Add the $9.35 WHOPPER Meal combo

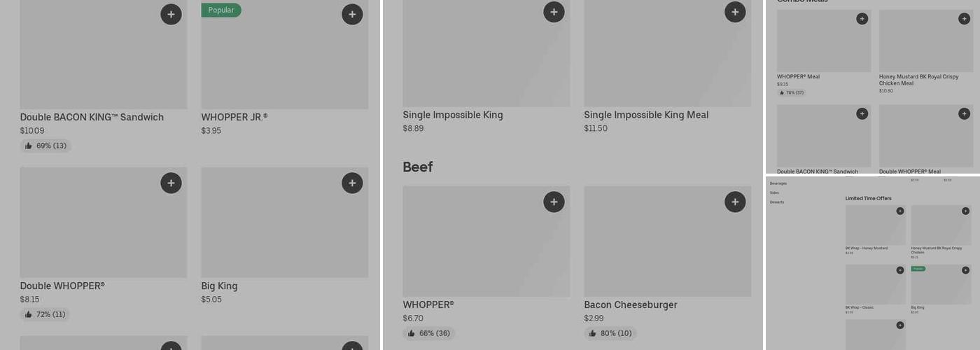862,19
